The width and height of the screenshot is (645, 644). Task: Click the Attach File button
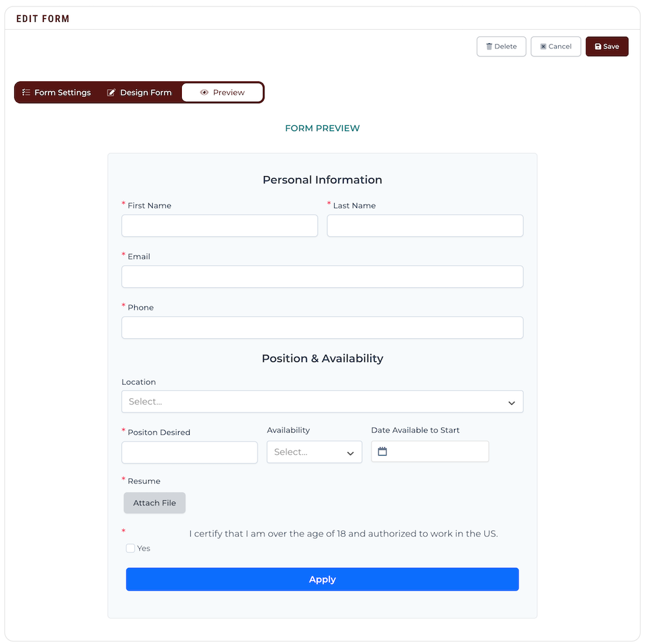[155, 503]
